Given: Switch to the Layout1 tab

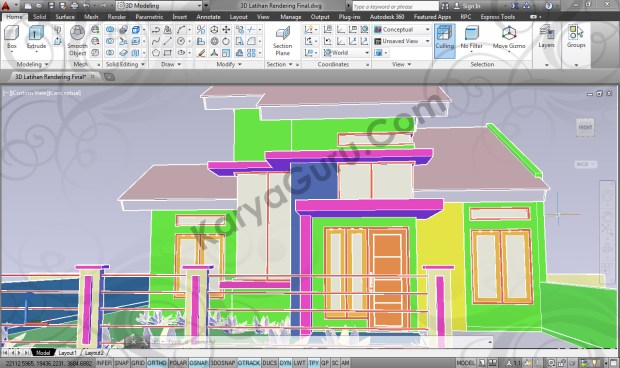Looking at the screenshot, I should [67, 353].
